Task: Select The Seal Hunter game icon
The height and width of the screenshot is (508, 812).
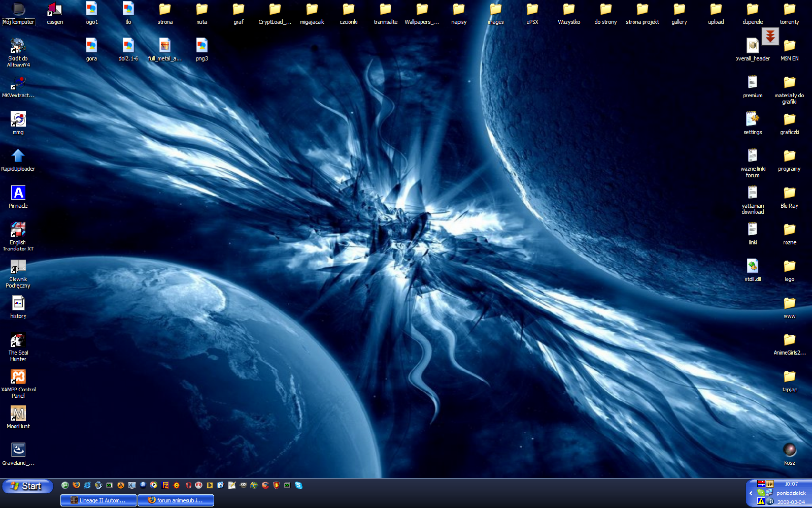Action: (x=18, y=347)
